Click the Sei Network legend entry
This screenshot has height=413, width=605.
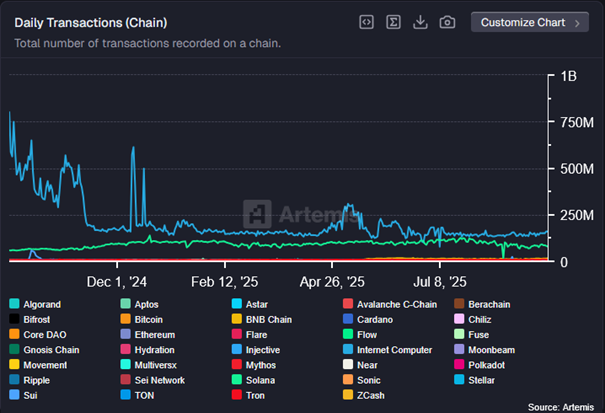[x=152, y=380]
